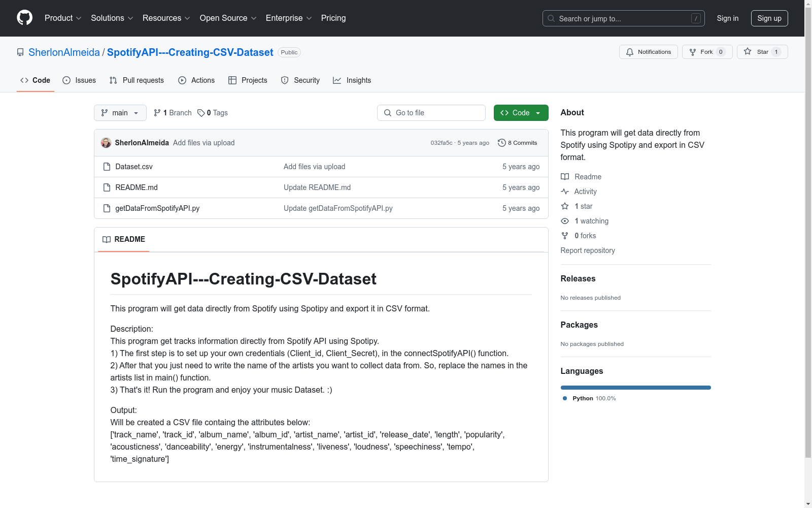Open getDataFromSpotifyAPI.py file
The image size is (812, 508).
[157, 208]
